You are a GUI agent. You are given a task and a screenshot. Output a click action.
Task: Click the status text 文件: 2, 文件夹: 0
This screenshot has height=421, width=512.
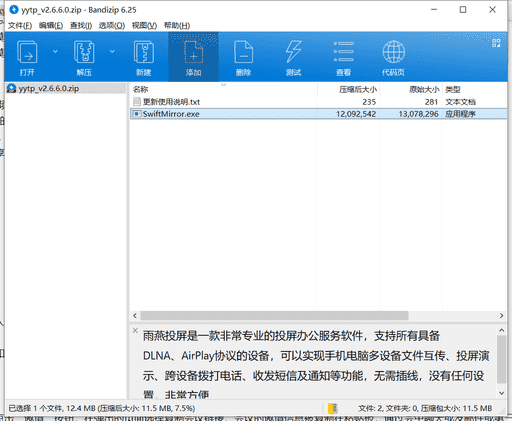(388, 408)
